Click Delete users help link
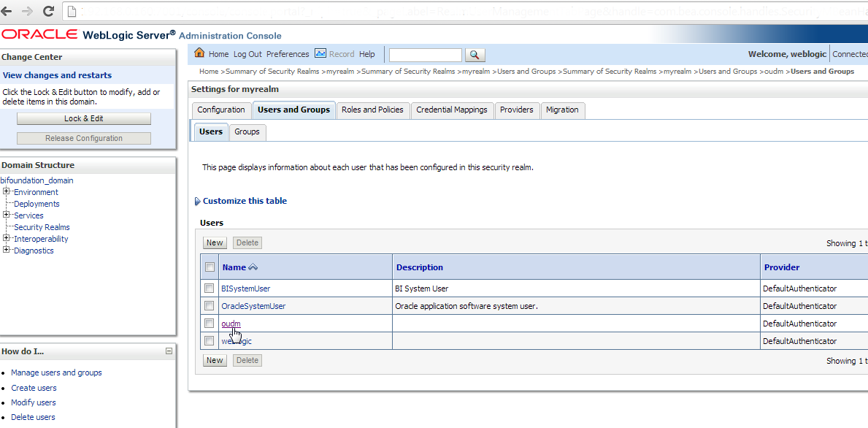This screenshot has width=868, height=428. (33, 418)
